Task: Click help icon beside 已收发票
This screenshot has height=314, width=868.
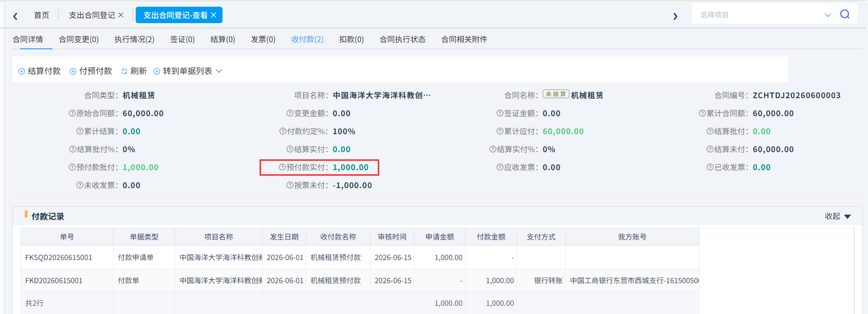Action: 710,168
